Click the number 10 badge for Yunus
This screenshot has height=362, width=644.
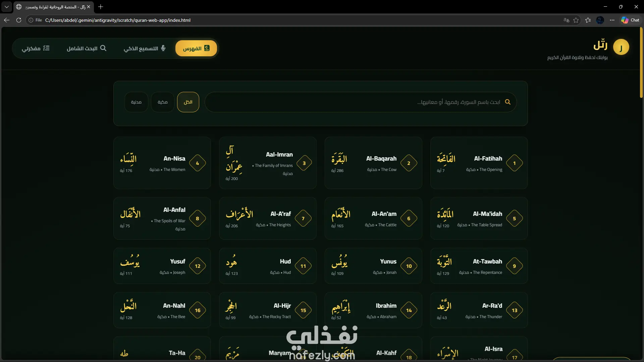409,266
